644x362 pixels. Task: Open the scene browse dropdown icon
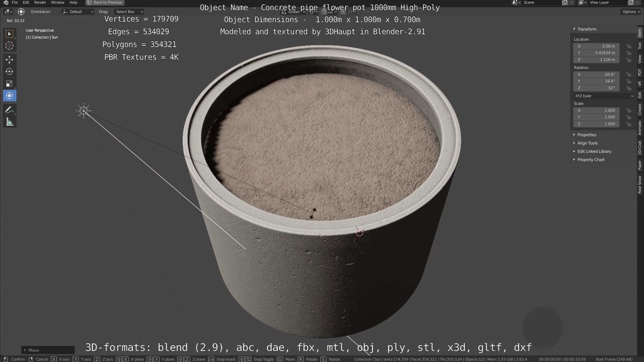516,2
